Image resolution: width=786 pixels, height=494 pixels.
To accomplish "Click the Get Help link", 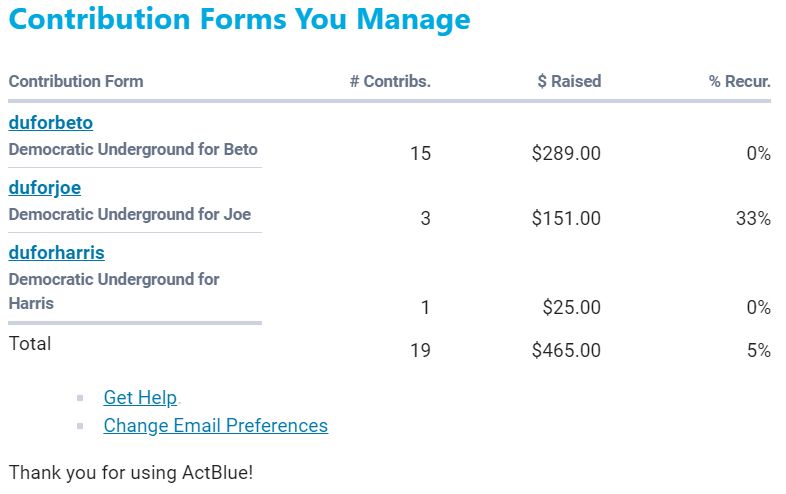I will [140, 397].
